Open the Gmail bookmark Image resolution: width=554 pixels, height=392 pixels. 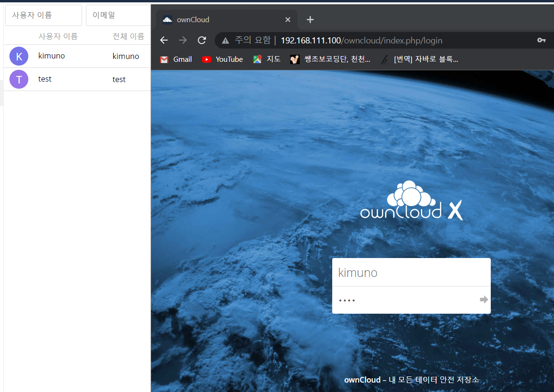pyautogui.click(x=176, y=59)
